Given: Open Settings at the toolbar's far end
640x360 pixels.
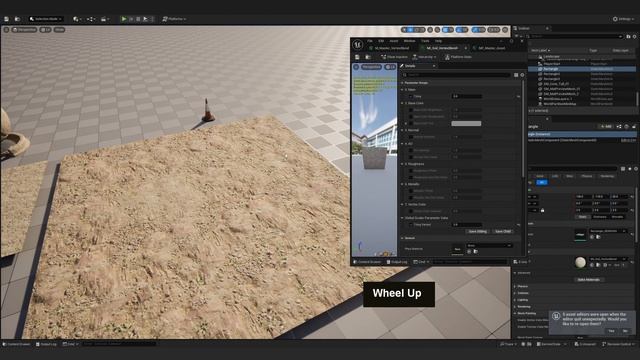Looking at the screenshot, I should coord(624,19).
